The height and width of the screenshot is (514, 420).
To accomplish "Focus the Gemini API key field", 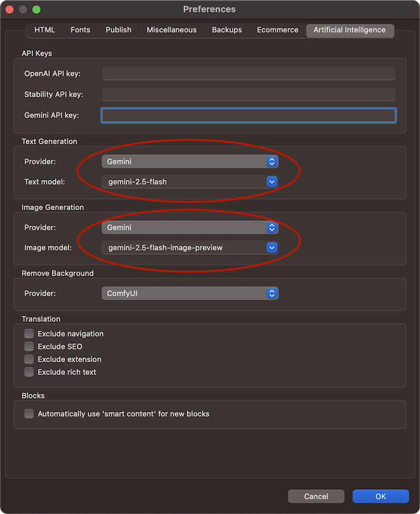I will [248, 116].
